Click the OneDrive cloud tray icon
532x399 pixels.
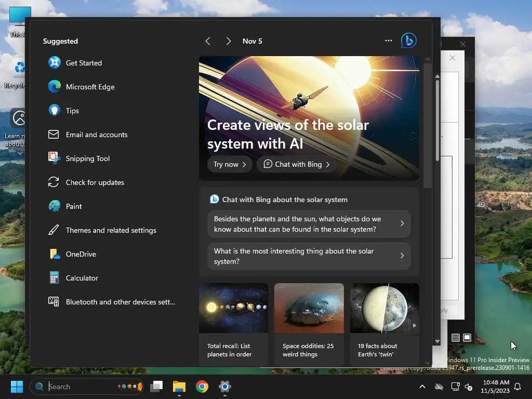pyautogui.click(x=439, y=387)
